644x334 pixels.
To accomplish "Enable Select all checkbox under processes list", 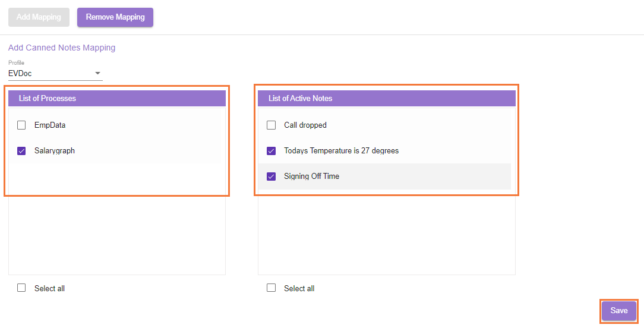I will [x=21, y=288].
